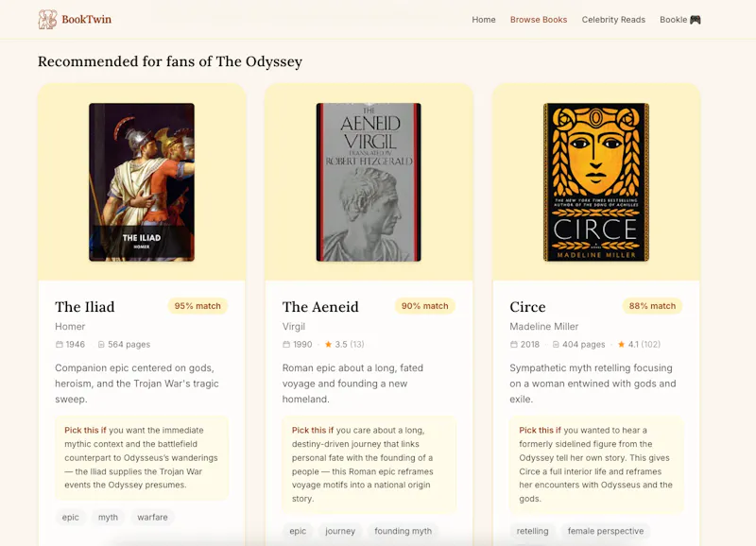Click the calendar icon beside 1990
Screen dimensions: 756x546
286,345
